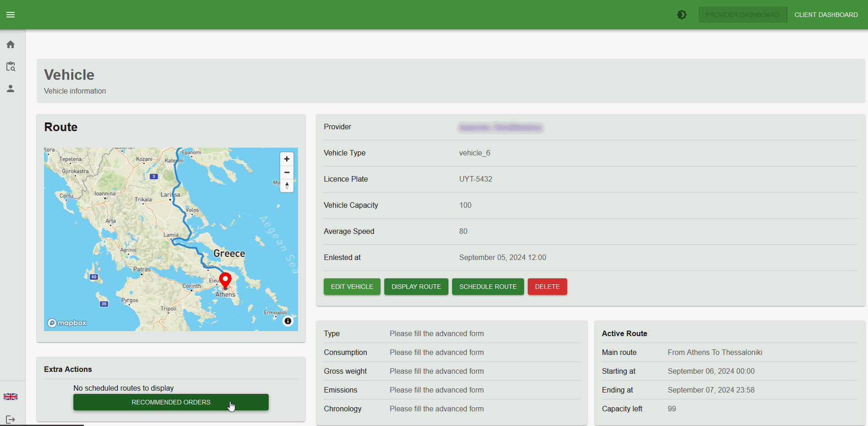Click the red Athens map marker
This screenshot has height=426, width=868.
pyautogui.click(x=225, y=280)
